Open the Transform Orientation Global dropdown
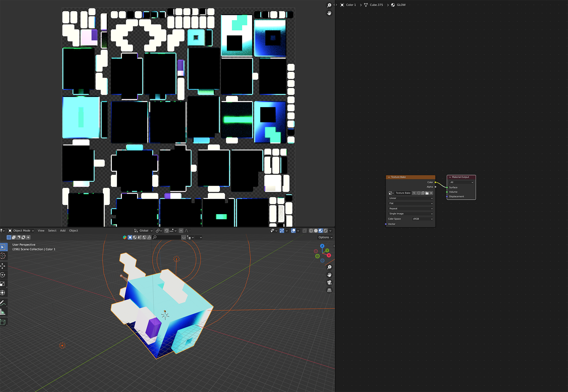The height and width of the screenshot is (392, 568). [x=143, y=230]
